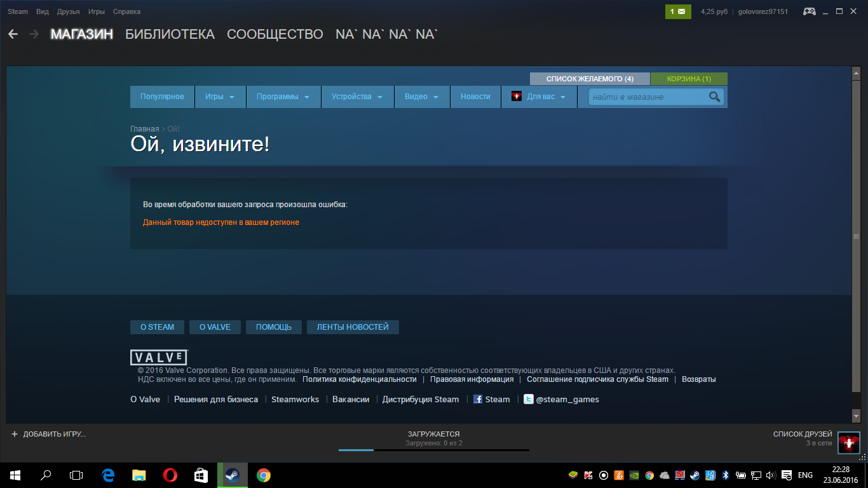Go back with the left arrow
The image size is (868, 488).
[13, 34]
